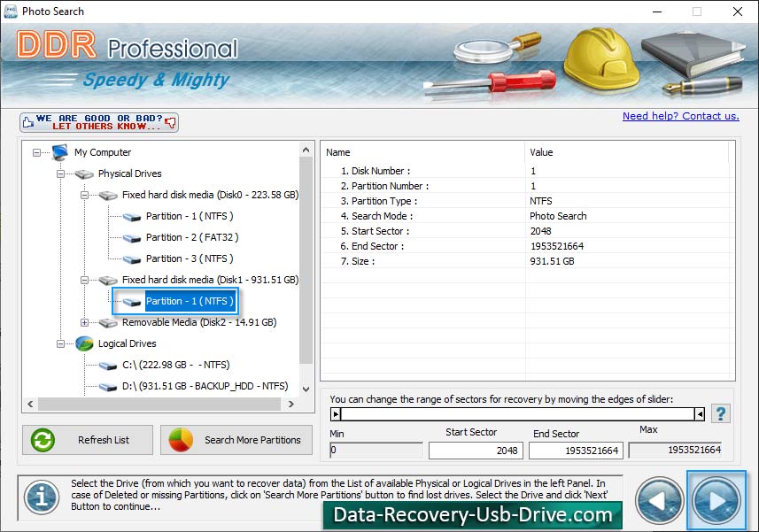Select Partition - 2 (FAT32)
Image resolution: width=759 pixels, height=532 pixels.
[x=192, y=237]
